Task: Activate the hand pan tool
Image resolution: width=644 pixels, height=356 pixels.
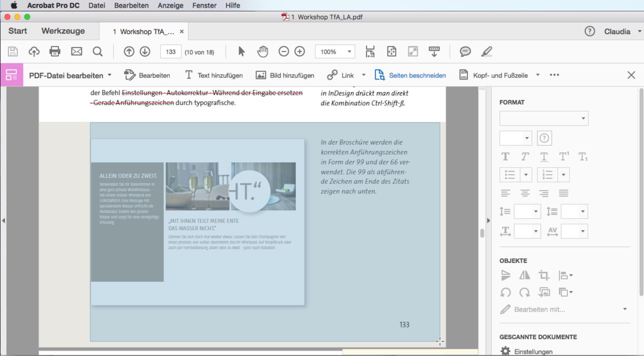Action: (263, 51)
